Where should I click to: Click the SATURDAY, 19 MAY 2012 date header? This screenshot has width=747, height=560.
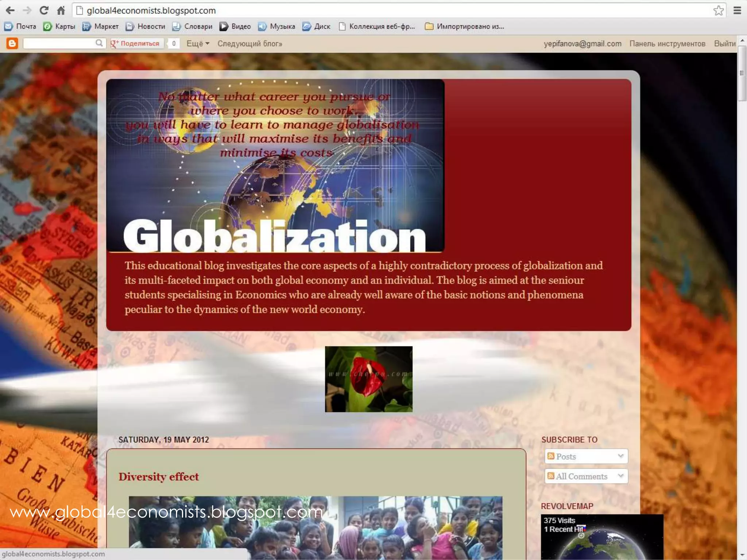tap(164, 440)
